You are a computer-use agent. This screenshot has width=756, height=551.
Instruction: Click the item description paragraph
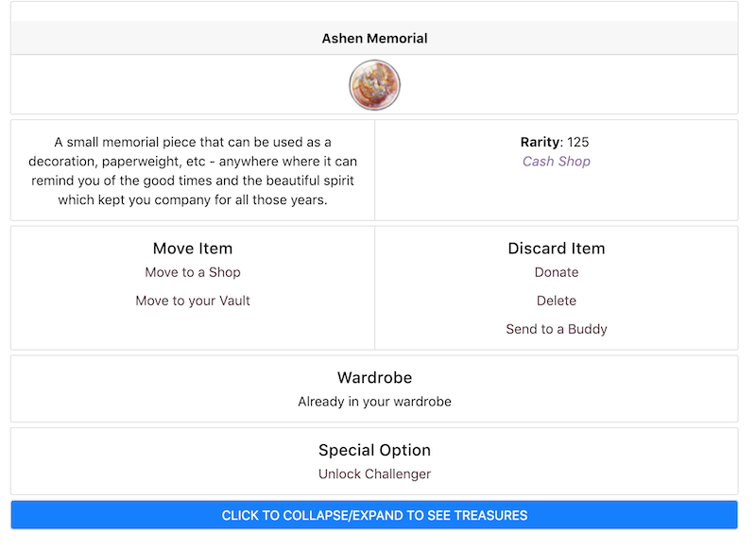point(193,171)
